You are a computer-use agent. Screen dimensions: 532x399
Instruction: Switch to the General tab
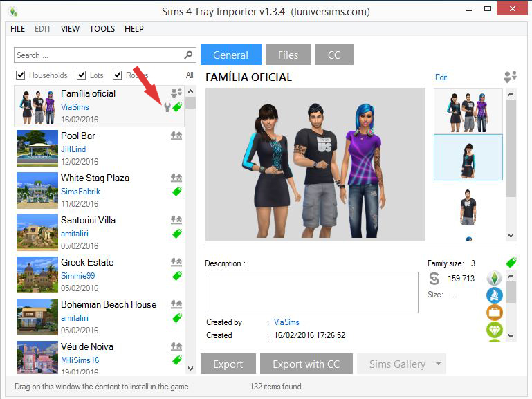click(x=230, y=55)
